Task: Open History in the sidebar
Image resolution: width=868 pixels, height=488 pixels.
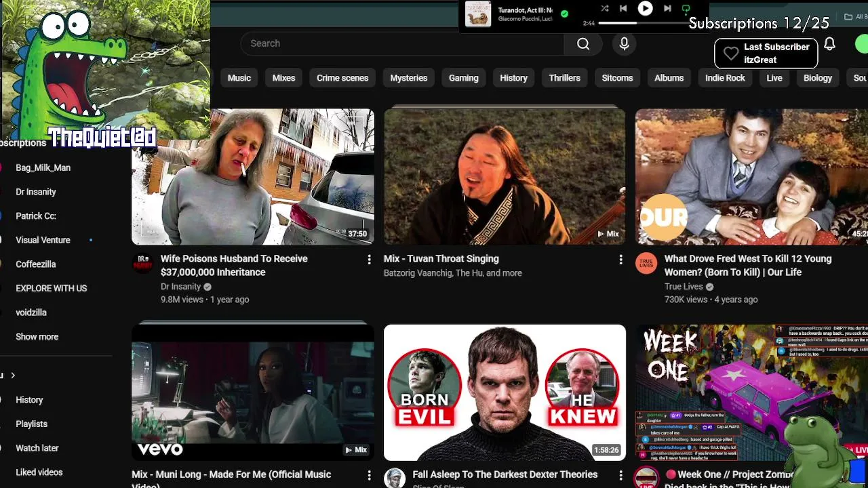Action: (x=29, y=400)
